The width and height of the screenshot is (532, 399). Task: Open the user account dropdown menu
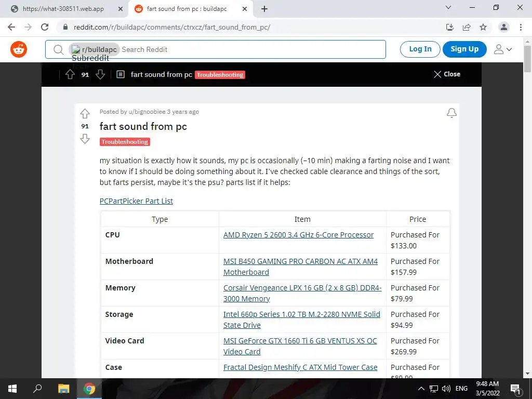pyautogui.click(x=502, y=49)
